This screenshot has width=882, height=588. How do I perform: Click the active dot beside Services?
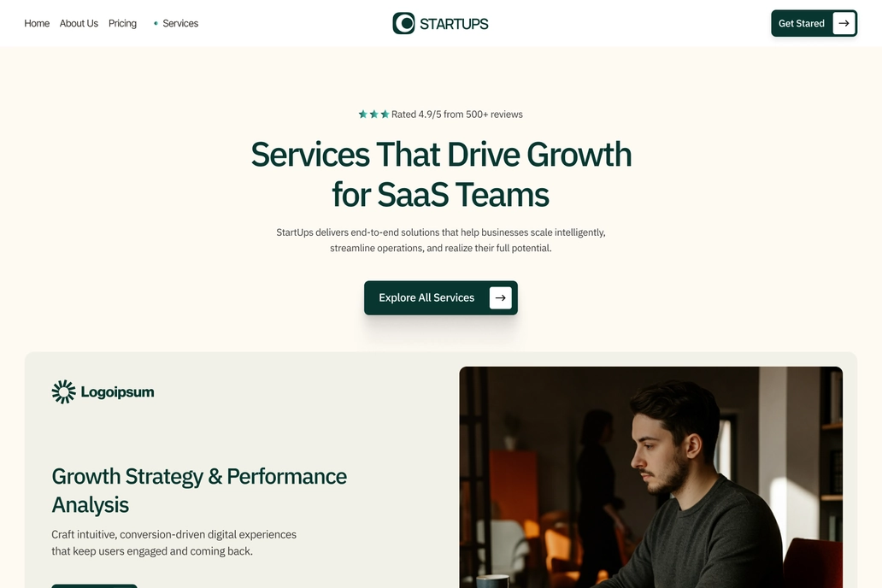click(x=156, y=23)
